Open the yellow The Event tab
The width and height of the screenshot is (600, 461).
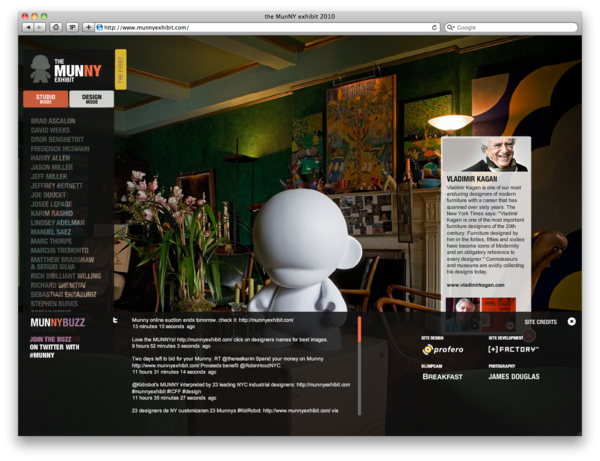click(121, 69)
